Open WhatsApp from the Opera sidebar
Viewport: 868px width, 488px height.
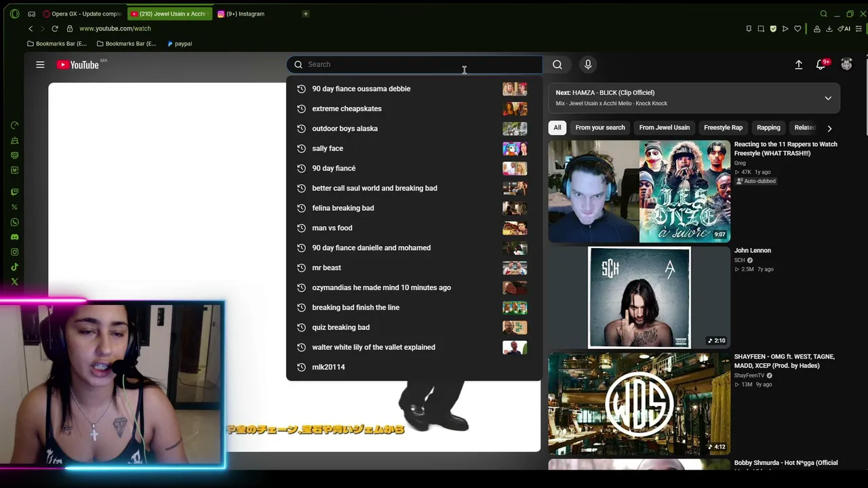[15, 222]
